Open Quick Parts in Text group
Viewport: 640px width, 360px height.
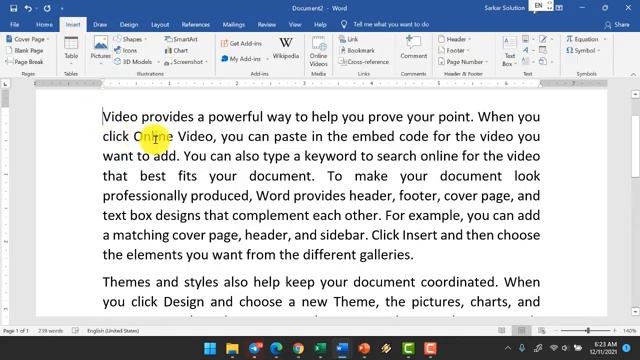click(x=527, y=39)
